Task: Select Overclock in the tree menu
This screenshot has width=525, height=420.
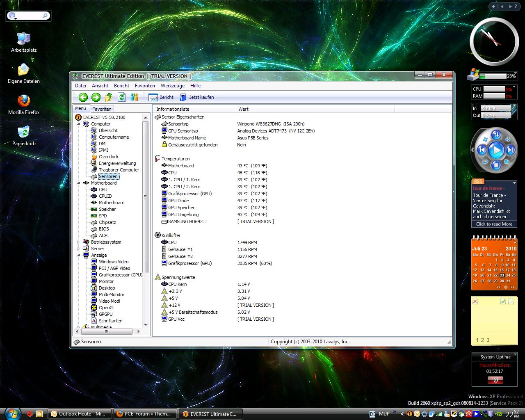Action: (x=108, y=157)
